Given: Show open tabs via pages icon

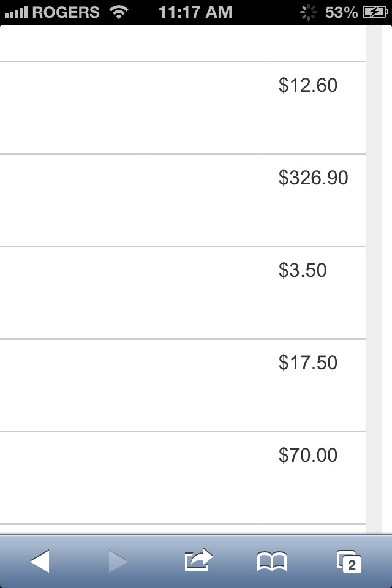Looking at the screenshot, I should (x=349, y=562).
